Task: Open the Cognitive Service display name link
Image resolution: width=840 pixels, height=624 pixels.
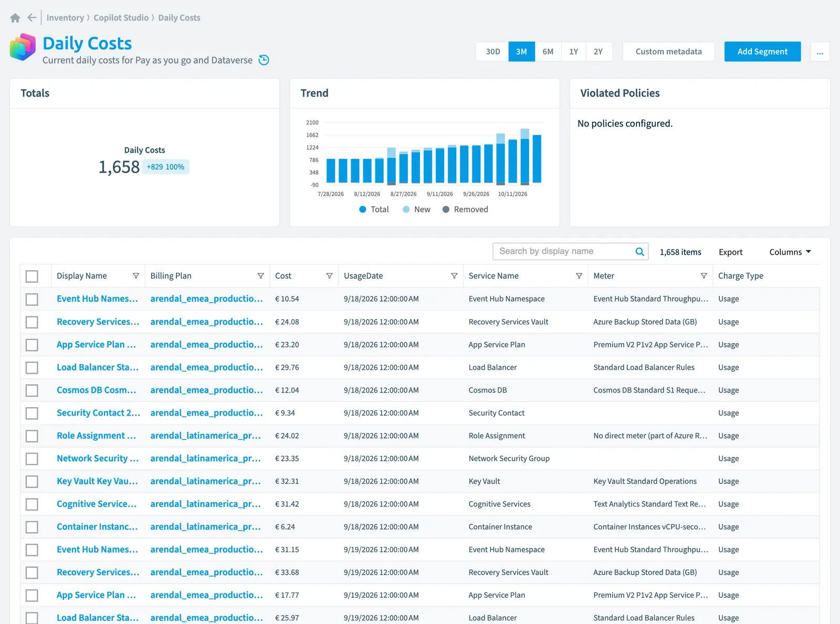Action: [x=97, y=504]
